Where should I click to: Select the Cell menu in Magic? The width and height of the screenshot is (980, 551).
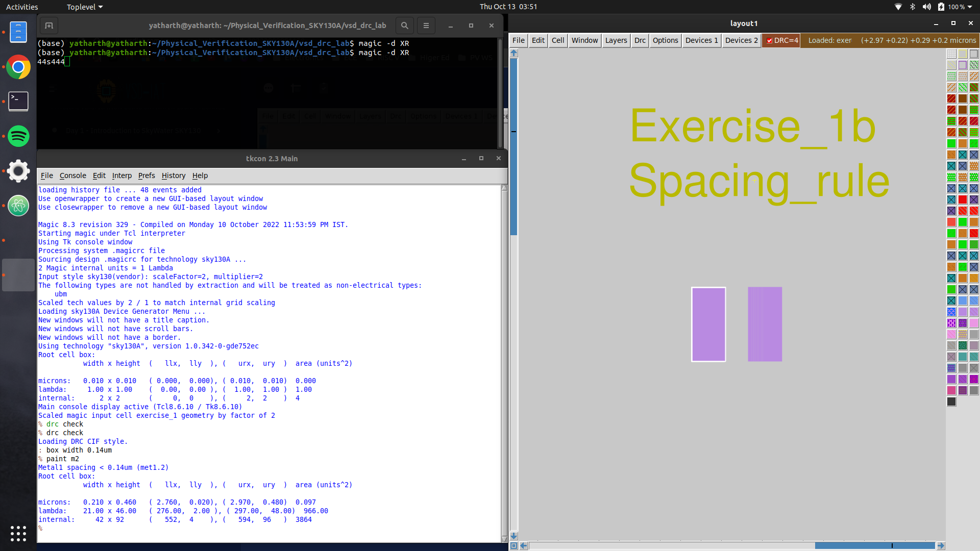[x=558, y=40]
